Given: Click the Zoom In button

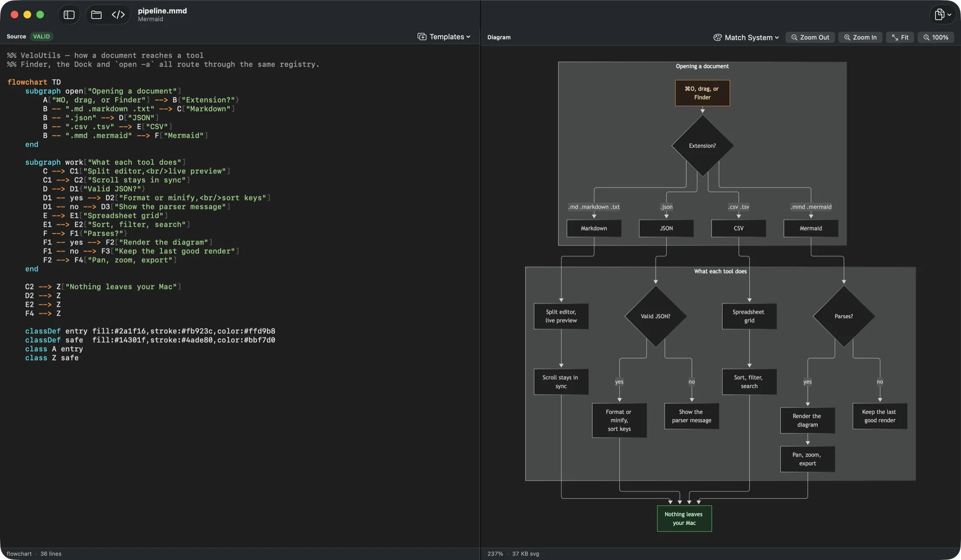Looking at the screenshot, I should (860, 38).
